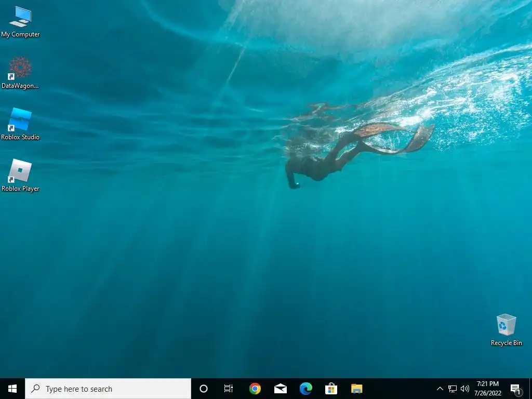Viewport: 532px width, 399px height.
Task: Open the network status tray icon
Action: point(453,389)
